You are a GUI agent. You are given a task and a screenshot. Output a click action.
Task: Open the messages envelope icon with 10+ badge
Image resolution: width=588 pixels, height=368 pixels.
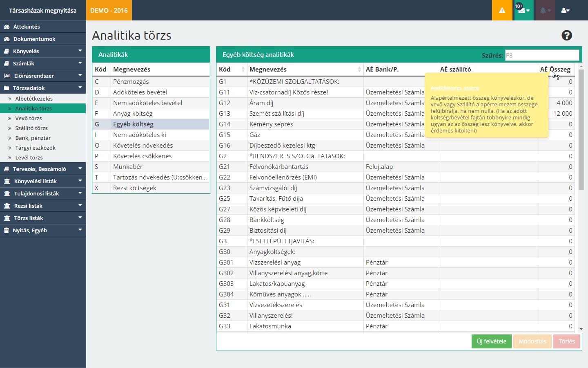(x=523, y=10)
